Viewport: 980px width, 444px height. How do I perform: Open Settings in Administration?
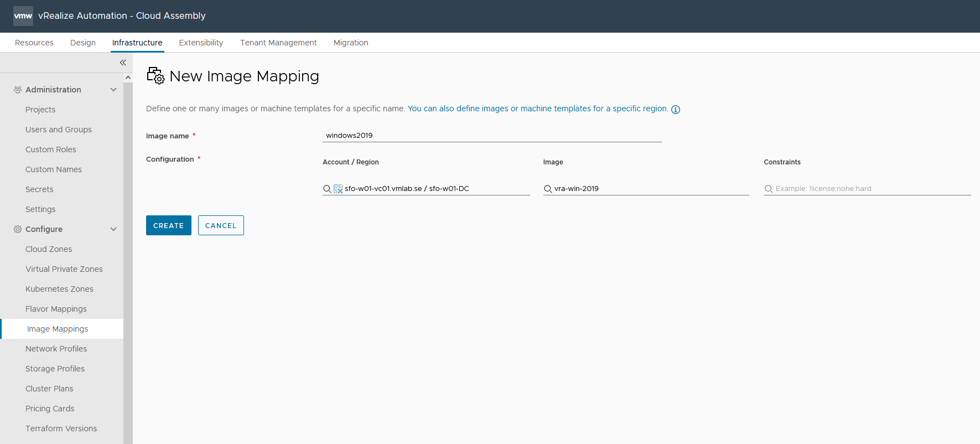coord(40,209)
